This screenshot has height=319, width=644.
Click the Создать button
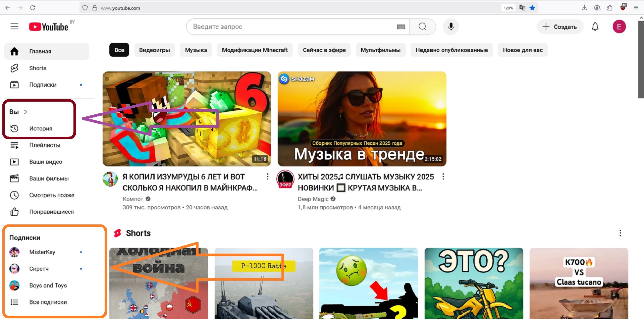point(560,26)
